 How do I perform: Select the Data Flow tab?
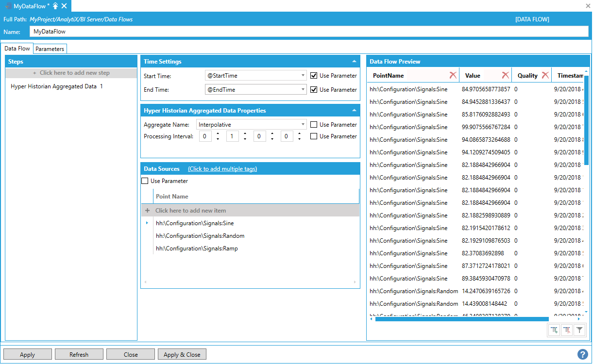pyautogui.click(x=17, y=49)
